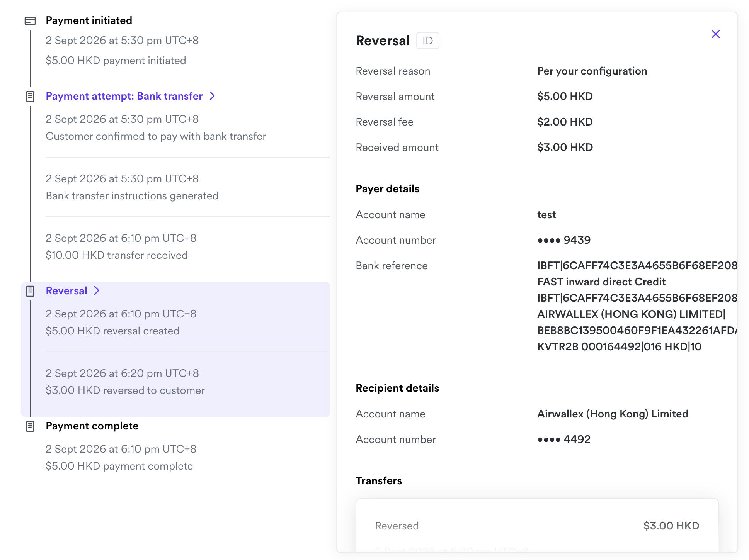Select '$5.00 HKD reversal created' entry
749x560 pixels.
112,331
